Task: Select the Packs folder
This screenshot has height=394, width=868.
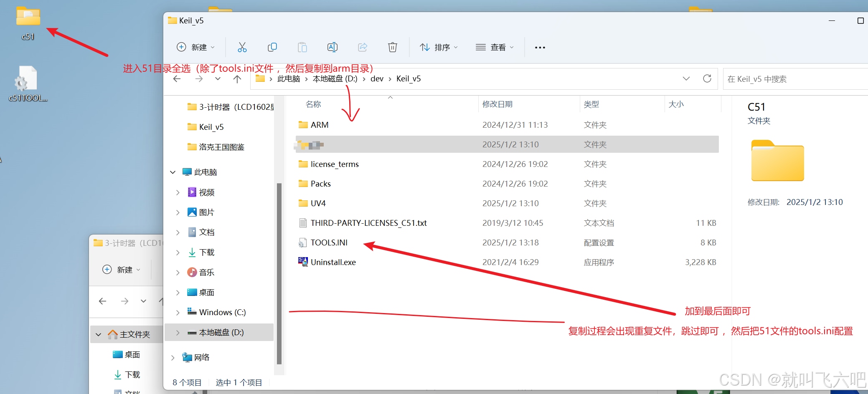Action: coord(507,184)
